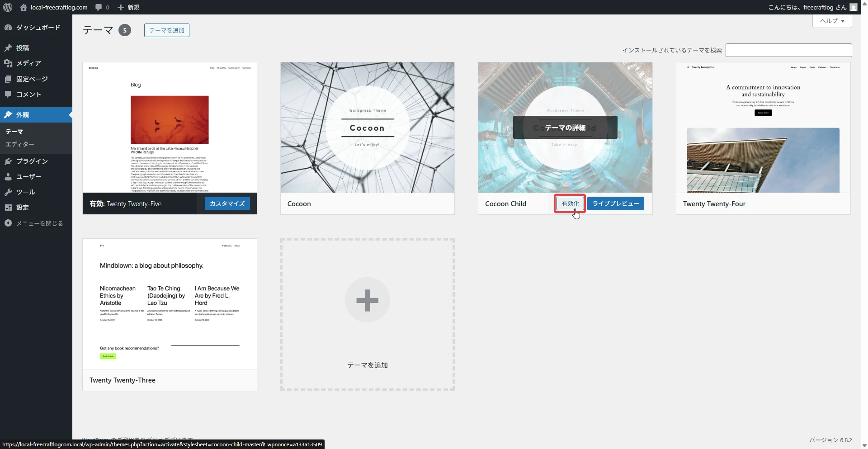This screenshot has height=449, width=868.
Task: Click the page scrollbar on the right
Action: [x=864, y=225]
